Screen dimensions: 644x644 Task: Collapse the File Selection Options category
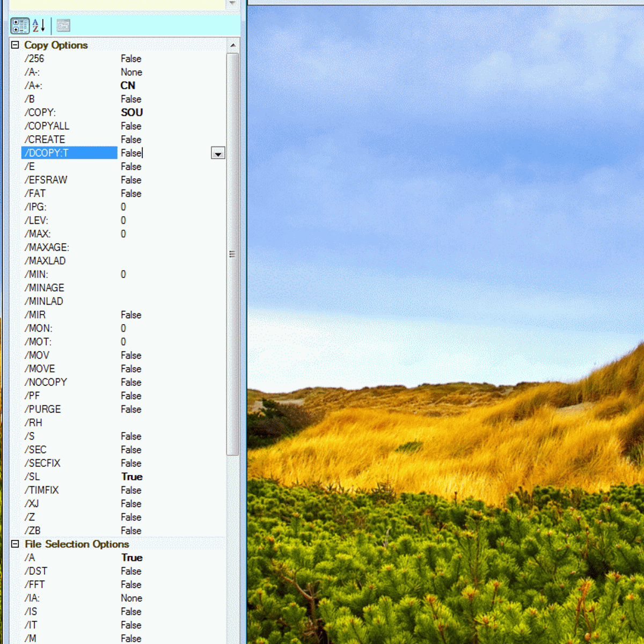click(15, 544)
